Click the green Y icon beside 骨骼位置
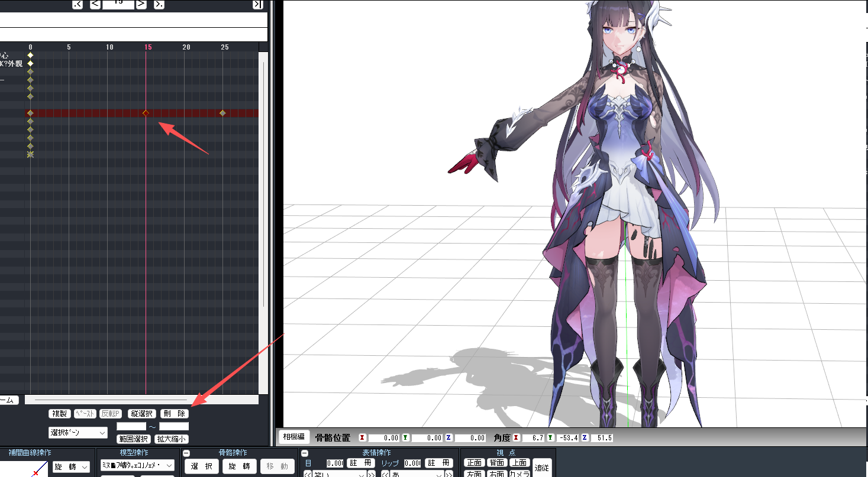The width and height of the screenshot is (868, 477). (405, 438)
